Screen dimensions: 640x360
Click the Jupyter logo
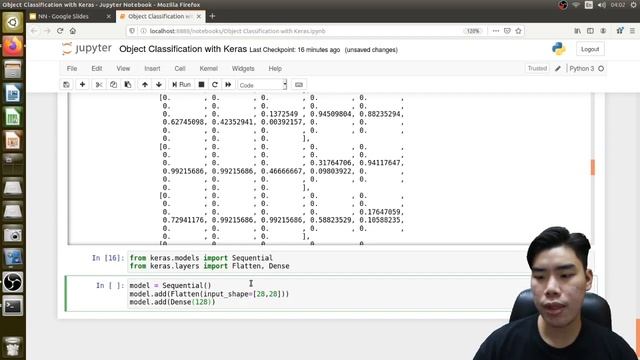(x=87, y=49)
